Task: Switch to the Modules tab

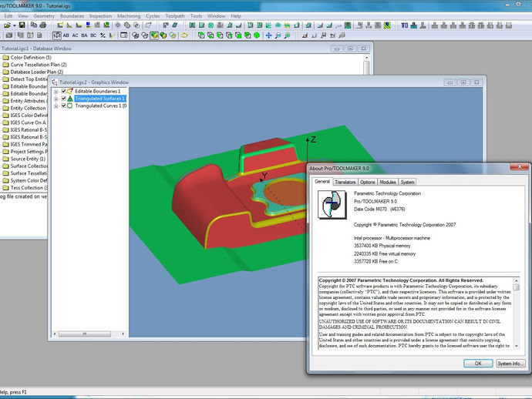Action: [388, 182]
